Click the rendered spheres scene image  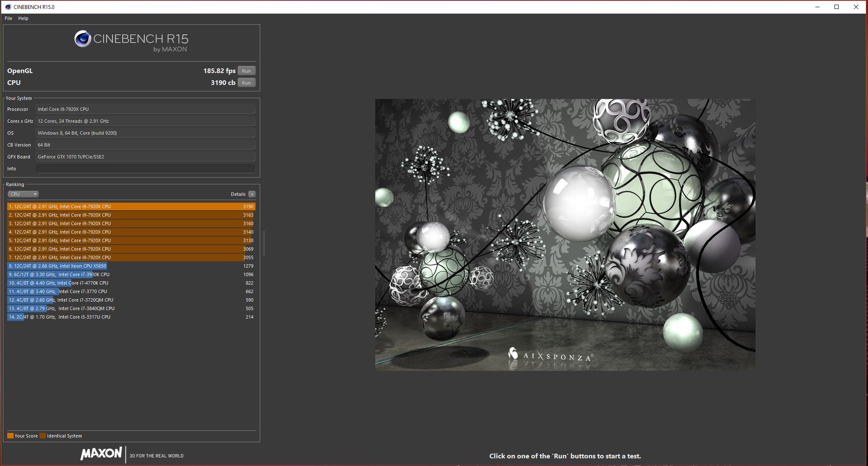click(565, 234)
